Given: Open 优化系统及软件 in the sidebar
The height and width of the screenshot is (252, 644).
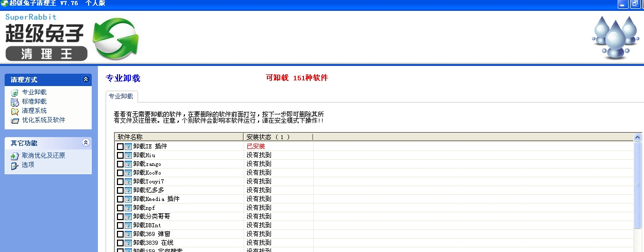Looking at the screenshot, I should [43, 120].
